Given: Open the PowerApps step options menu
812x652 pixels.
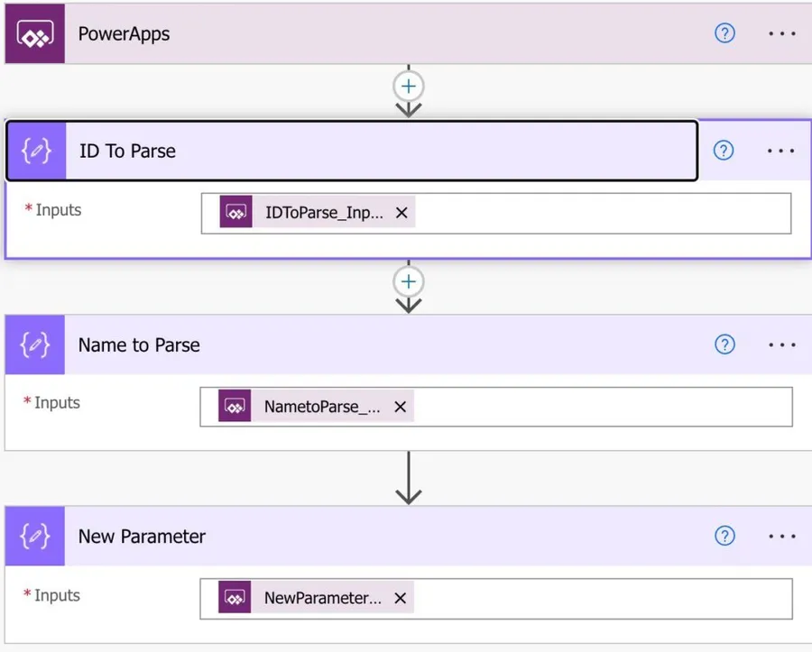Looking at the screenshot, I should [781, 33].
